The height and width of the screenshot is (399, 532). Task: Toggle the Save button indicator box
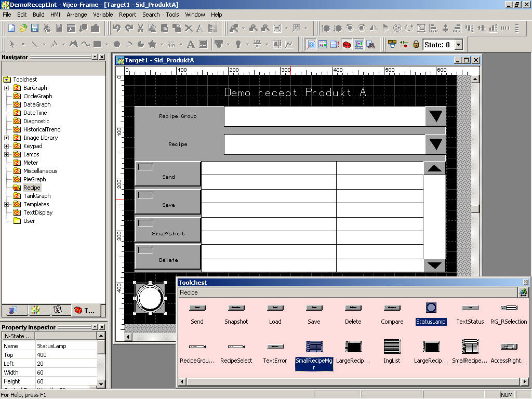tap(145, 195)
